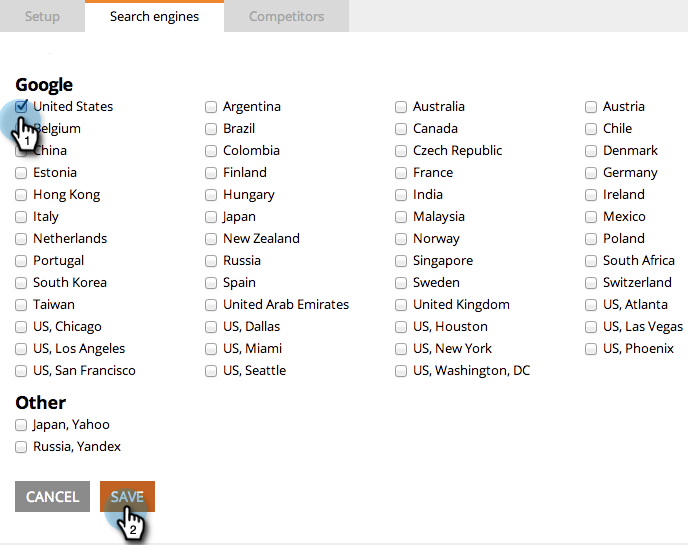
Task: Check the US, New York option
Action: tap(401, 348)
